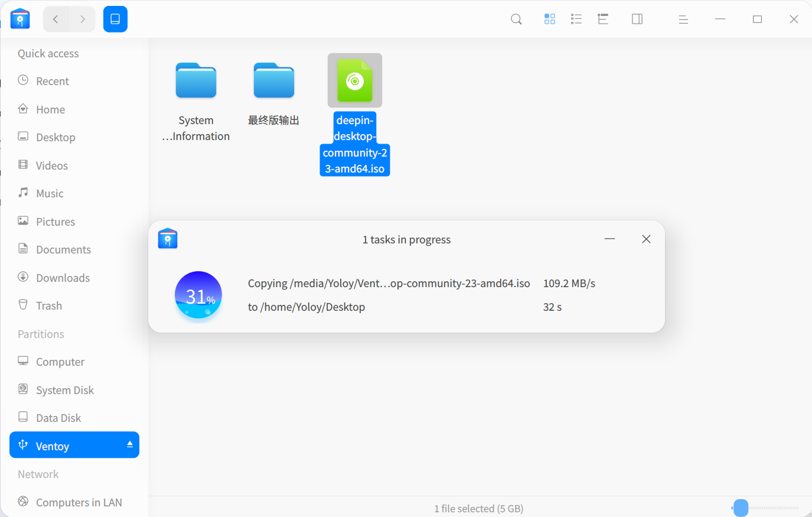
Task: Click the file manager icon in dialog
Action: click(x=168, y=238)
